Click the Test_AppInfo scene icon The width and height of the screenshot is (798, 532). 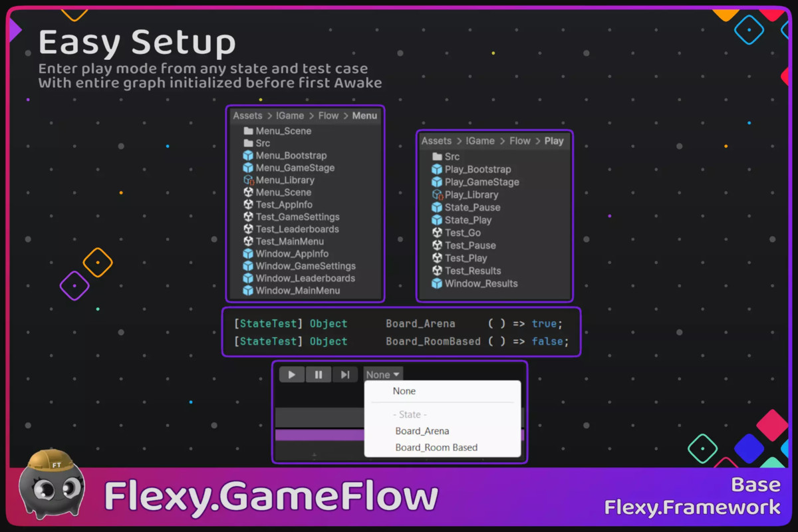point(249,205)
